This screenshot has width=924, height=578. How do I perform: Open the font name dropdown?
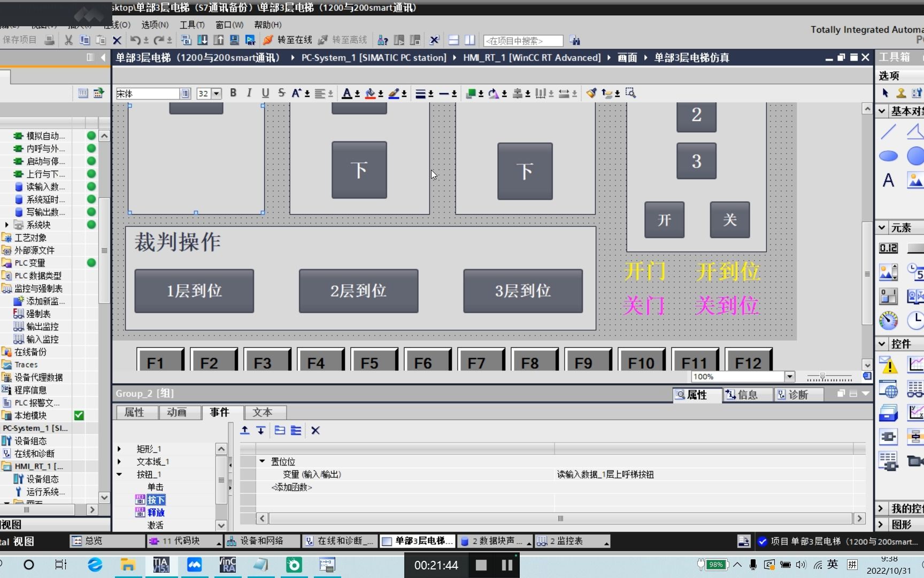pos(185,94)
